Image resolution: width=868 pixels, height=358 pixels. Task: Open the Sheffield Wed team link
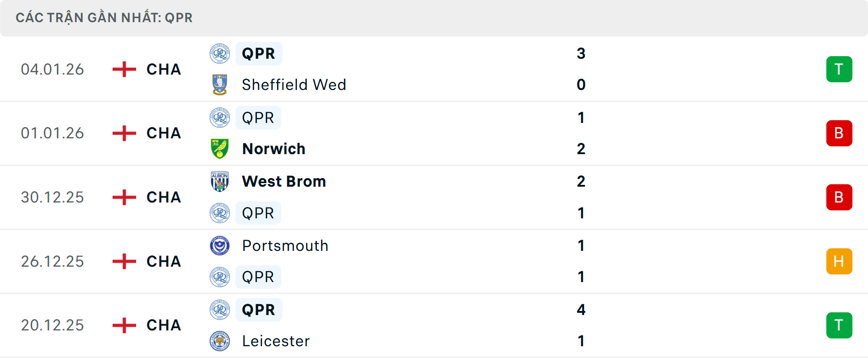click(x=294, y=85)
